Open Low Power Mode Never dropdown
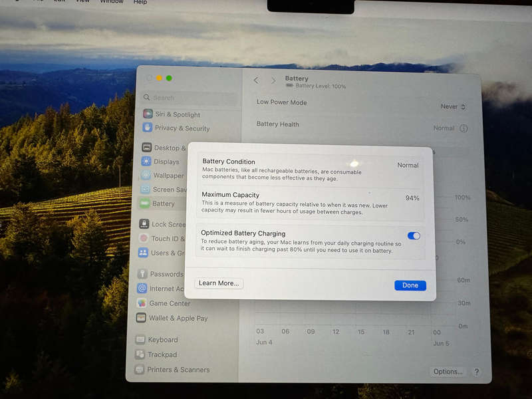The image size is (532, 399). click(453, 106)
